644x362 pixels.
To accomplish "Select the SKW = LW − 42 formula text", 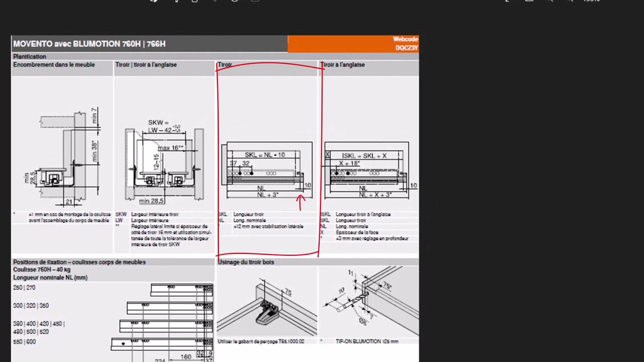I will click(164, 126).
